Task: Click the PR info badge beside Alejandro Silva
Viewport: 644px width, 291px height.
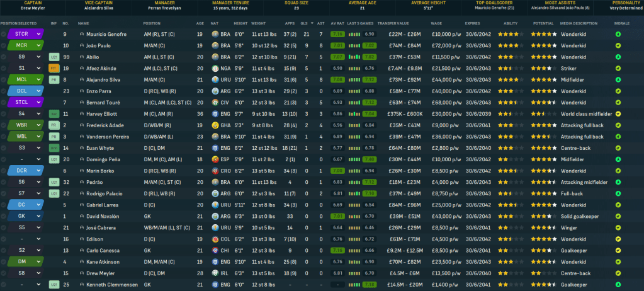Action: [x=54, y=80]
